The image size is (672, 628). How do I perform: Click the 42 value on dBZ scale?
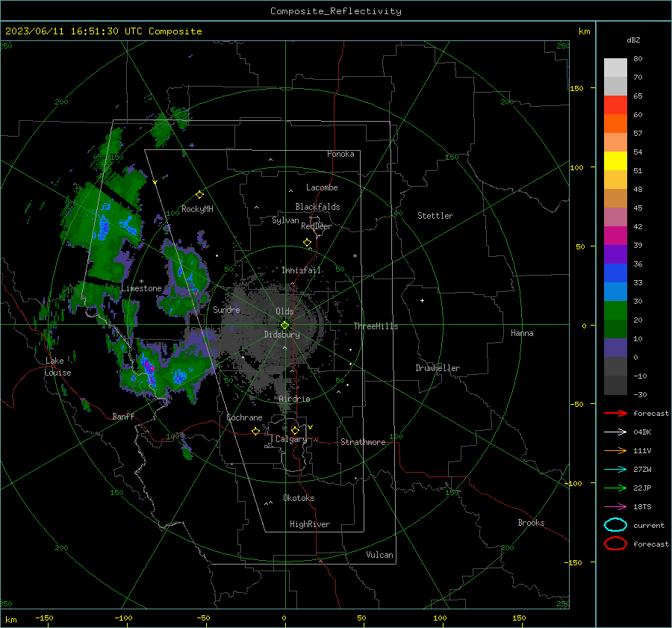coord(638,227)
